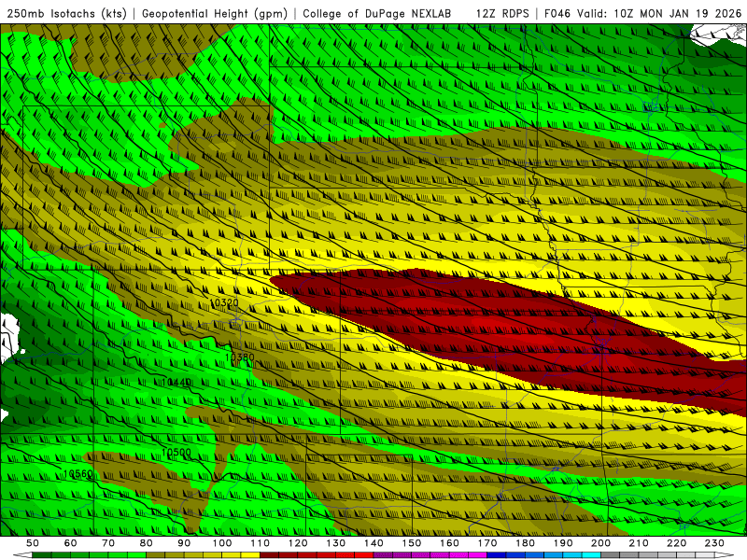The height and width of the screenshot is (560, 747).
Task: Click the cyan swatch left of 200
Action: [x=592, y=555]
